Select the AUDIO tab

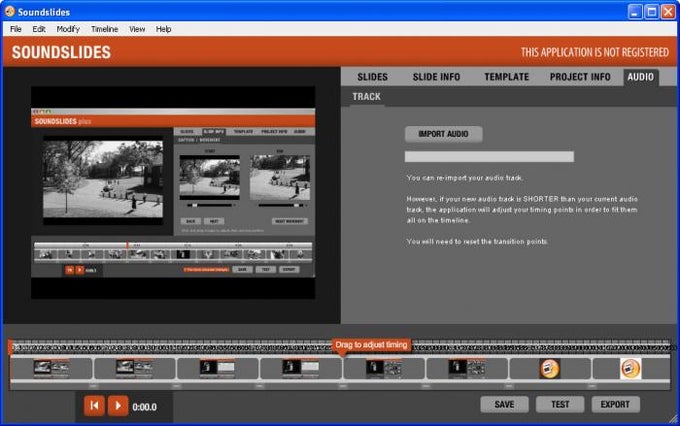(641, 77)
